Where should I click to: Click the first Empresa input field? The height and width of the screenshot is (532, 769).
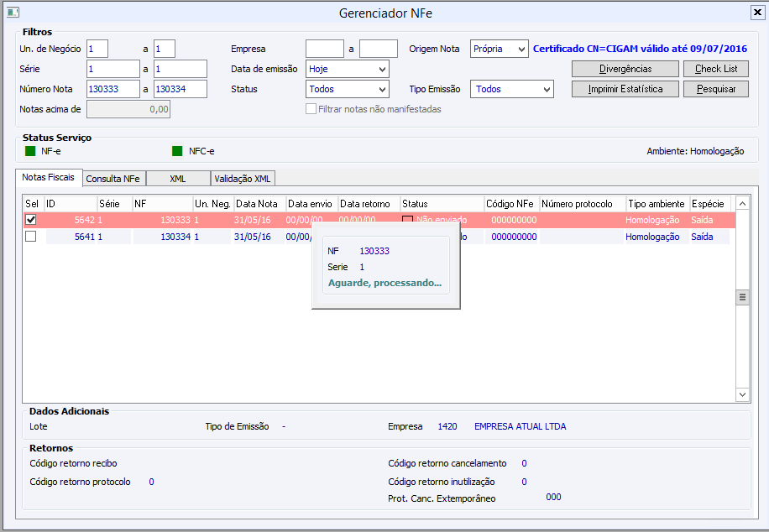click(325, 49)
